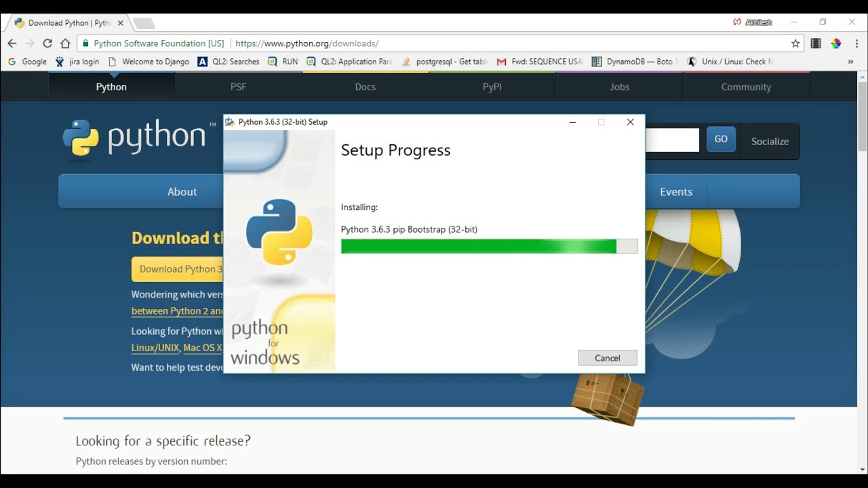Open the DynamoDB — Boto 3 bookmark

click(x=635, y=62)
